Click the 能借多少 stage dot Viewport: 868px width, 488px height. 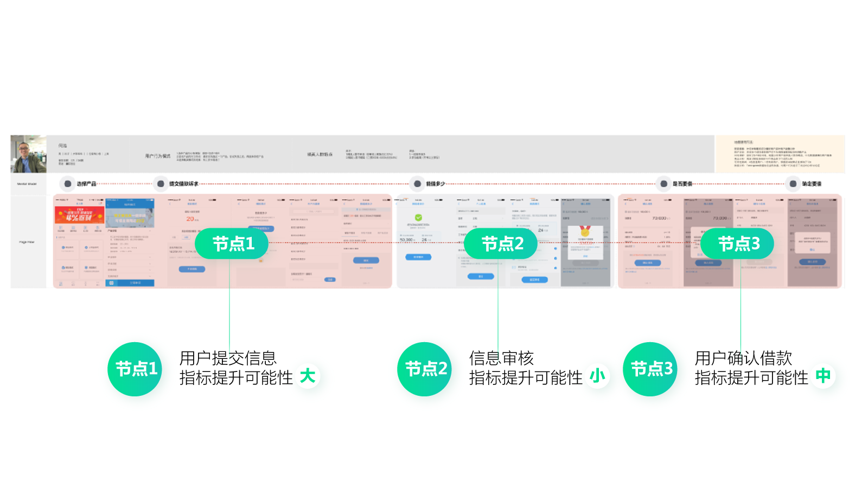point(417,184)
